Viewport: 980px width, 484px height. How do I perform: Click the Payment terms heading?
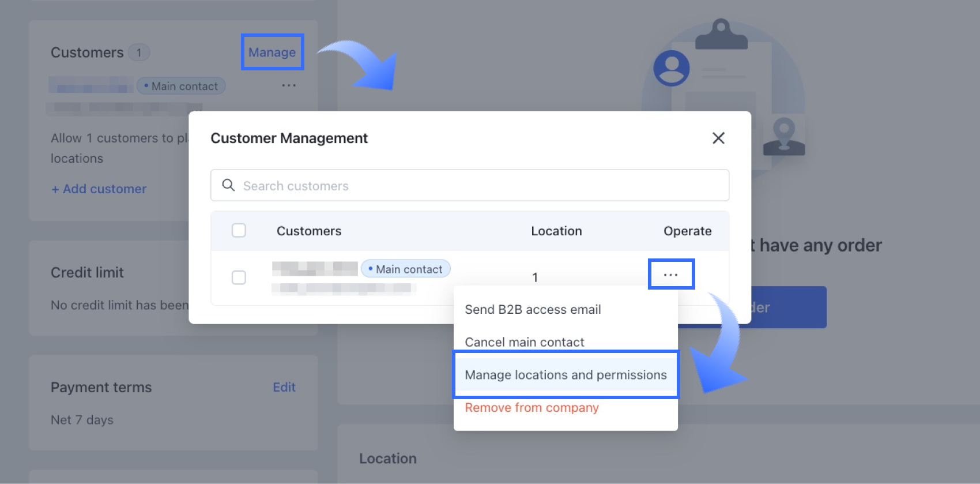click(101, 387)
